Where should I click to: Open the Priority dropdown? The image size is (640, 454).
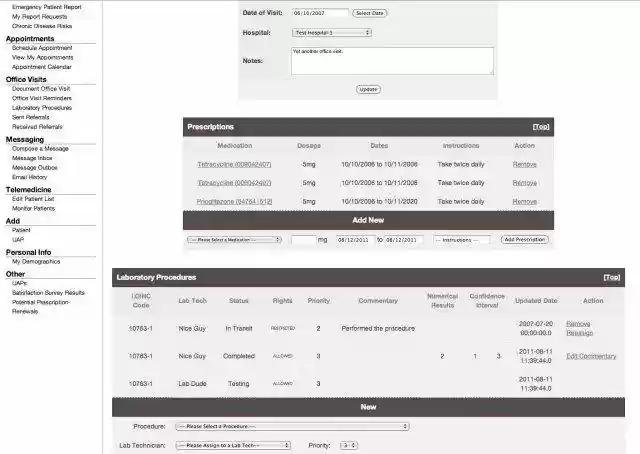pos(349,445)
